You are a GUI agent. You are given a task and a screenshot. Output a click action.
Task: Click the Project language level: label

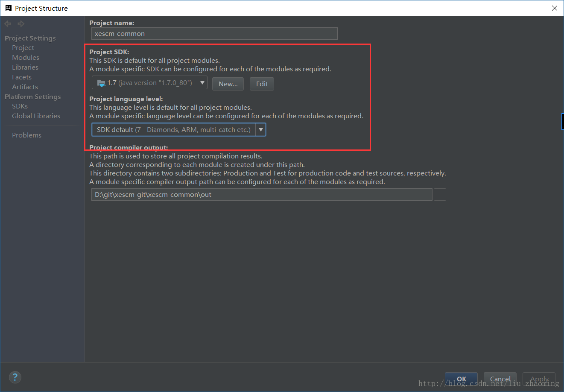(126, 99)
